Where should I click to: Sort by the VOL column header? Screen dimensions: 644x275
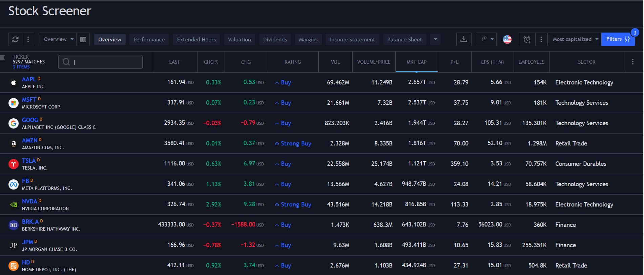point(335,62)
